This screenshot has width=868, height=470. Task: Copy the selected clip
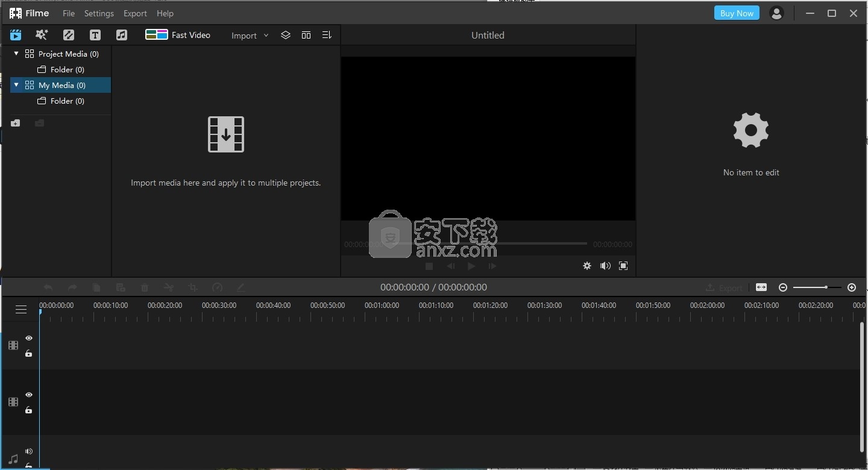[96, 287]
